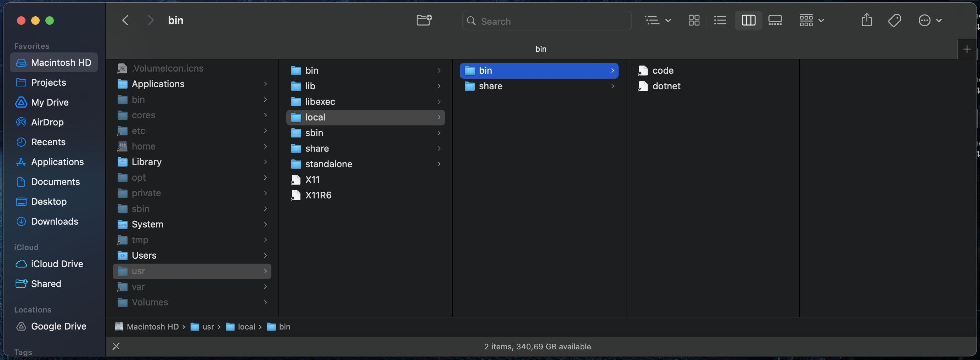Open Google Drive under Locations
Image resolution: width=980 pixels, height=360 pixels.
point(58,326)
